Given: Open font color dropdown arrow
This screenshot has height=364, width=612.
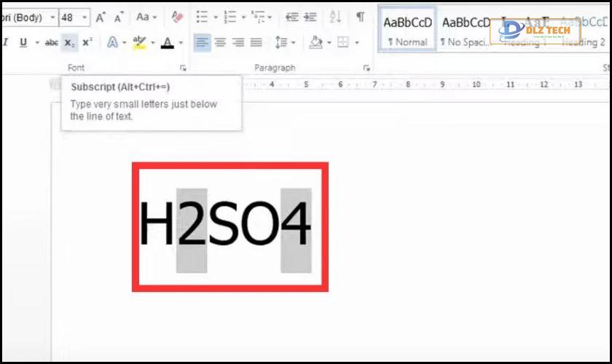Looking at the screenshot, I should tap(181, 42).
